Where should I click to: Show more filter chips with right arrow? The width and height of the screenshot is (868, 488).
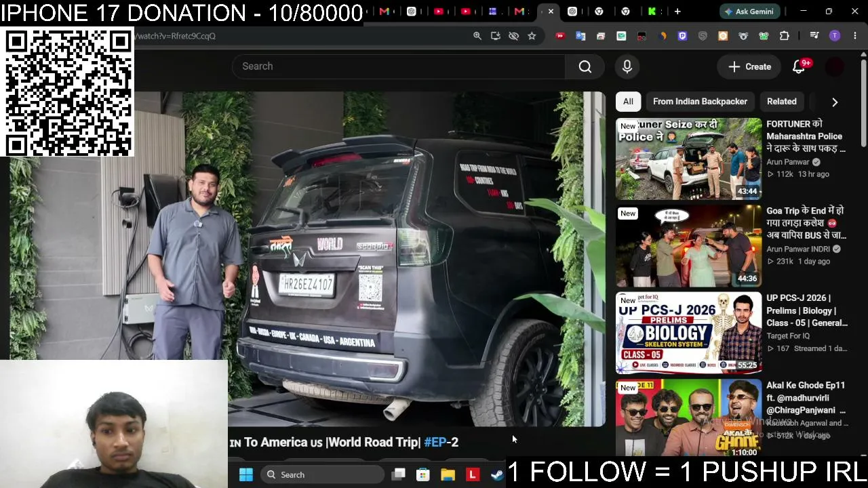tap(835, 102)
